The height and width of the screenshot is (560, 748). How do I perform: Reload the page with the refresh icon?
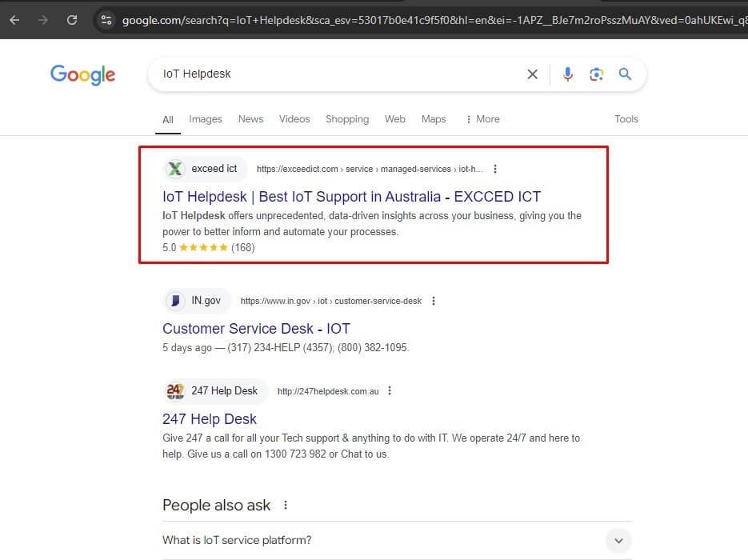point(72,20)
